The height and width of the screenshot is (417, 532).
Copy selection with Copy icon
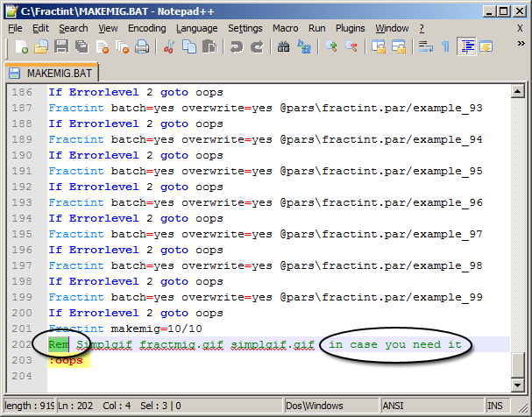pyautogui.click(x=189, y=46)
